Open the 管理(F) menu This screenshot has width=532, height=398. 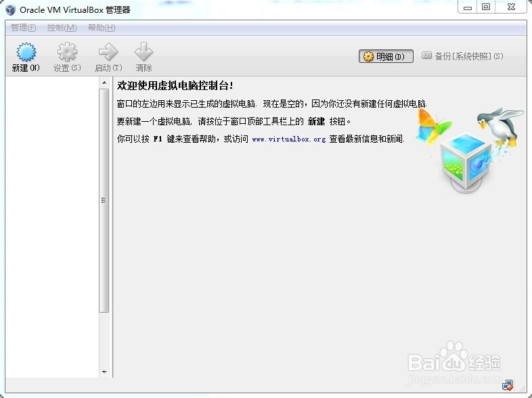[x=24, y=28]
